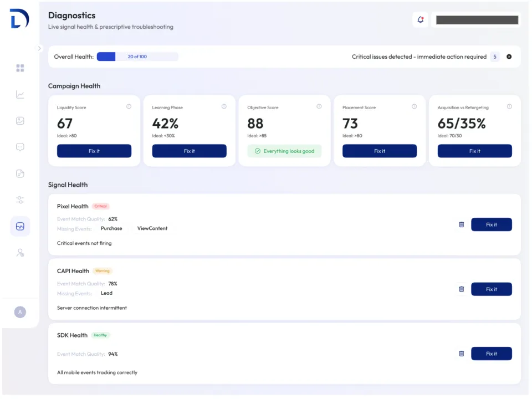Click the Liquidity Score value 67

[64, 124]
